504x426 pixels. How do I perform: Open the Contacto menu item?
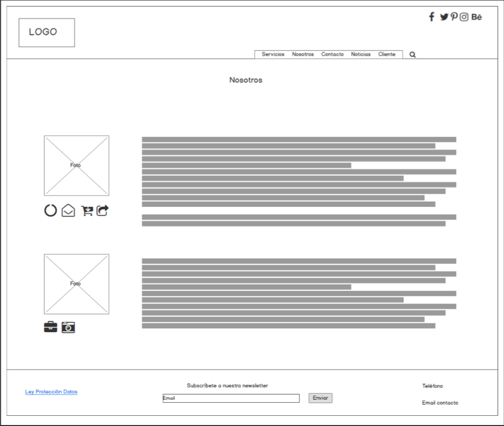coord(332,54)
